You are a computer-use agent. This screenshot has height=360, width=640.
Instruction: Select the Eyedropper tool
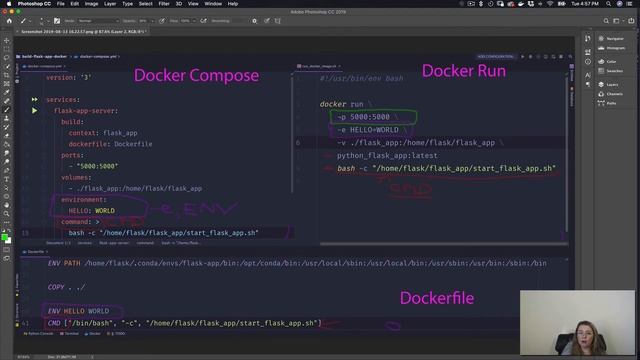click(x=7, y=92)
